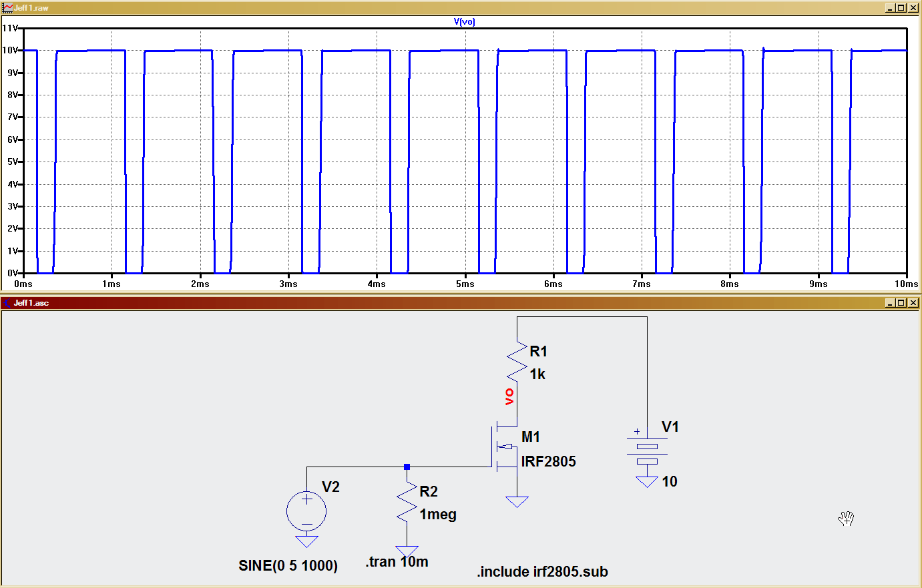
Task: Click the Jeff1.raw window icon
Action: 8,8
